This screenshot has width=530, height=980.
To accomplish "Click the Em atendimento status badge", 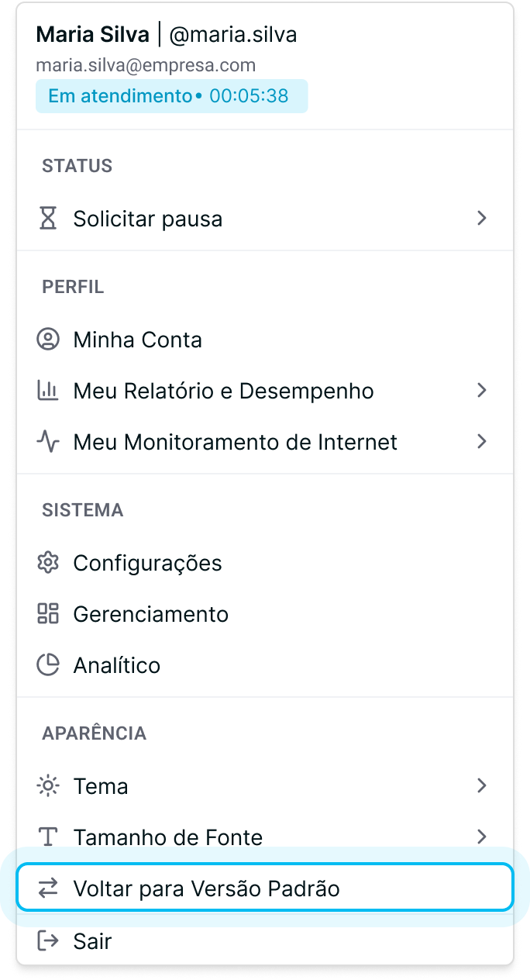I will pos(171,96).
